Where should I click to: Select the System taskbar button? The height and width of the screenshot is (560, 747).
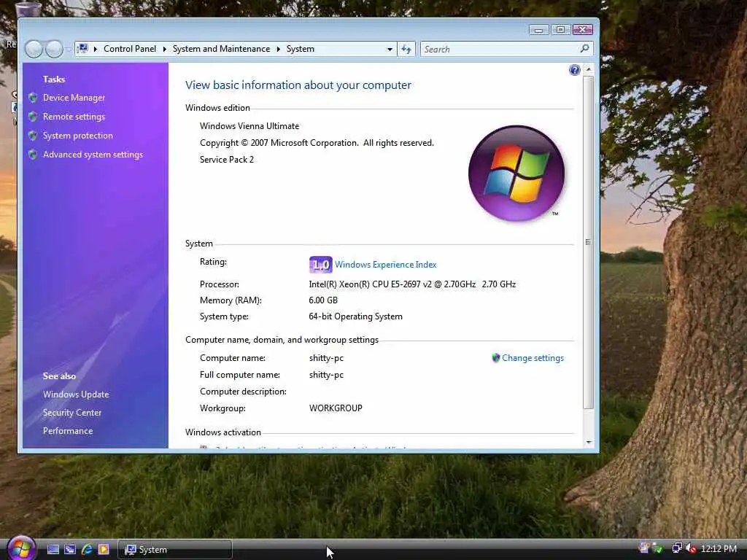(x=175, y=550)
